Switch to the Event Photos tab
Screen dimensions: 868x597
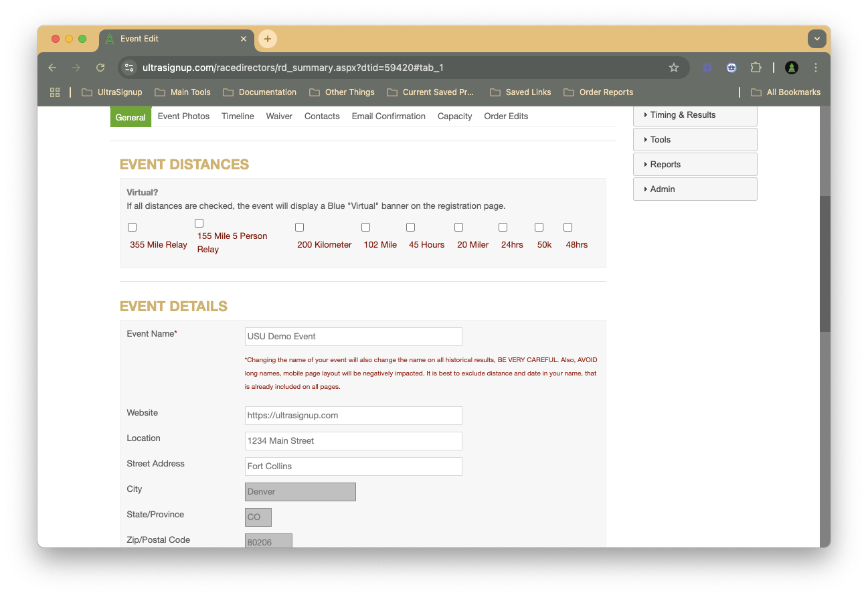(183, 116)
